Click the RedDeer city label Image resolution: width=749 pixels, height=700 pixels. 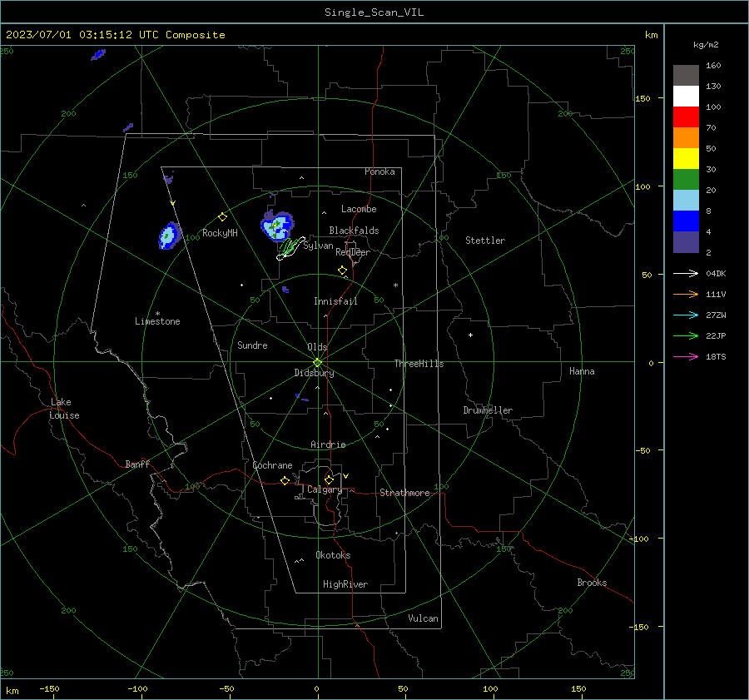pos(353,252)
